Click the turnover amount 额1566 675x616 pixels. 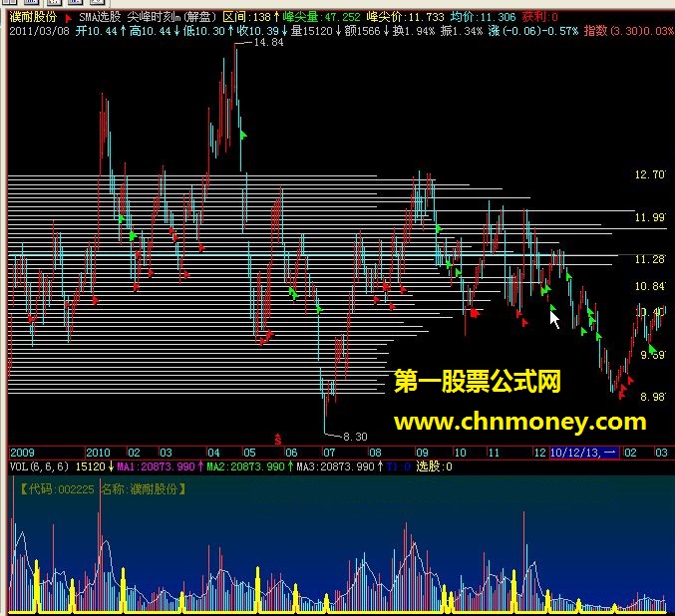pos(363,31)
